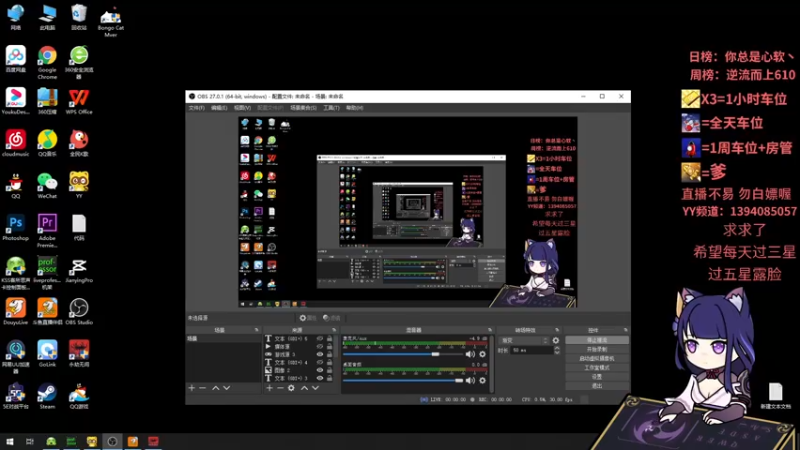Click the audio mixer vertical scrollbar
800x450 pixels.
click(x=492, y=364)
